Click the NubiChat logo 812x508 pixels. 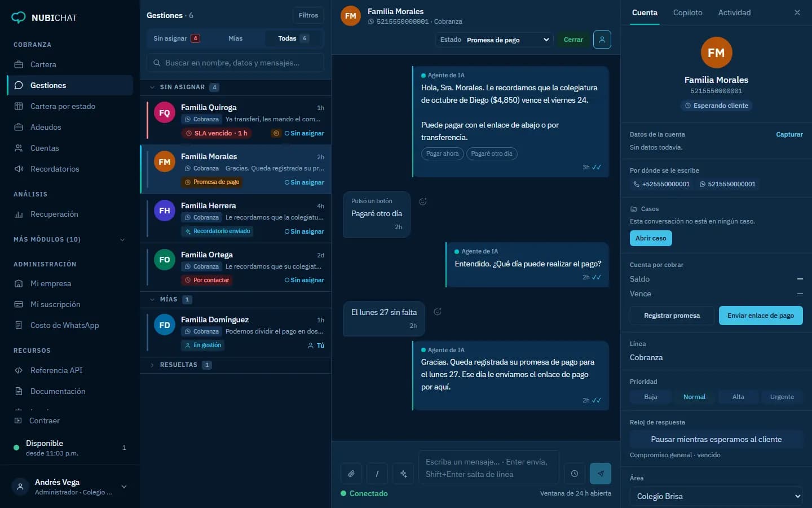44,17
